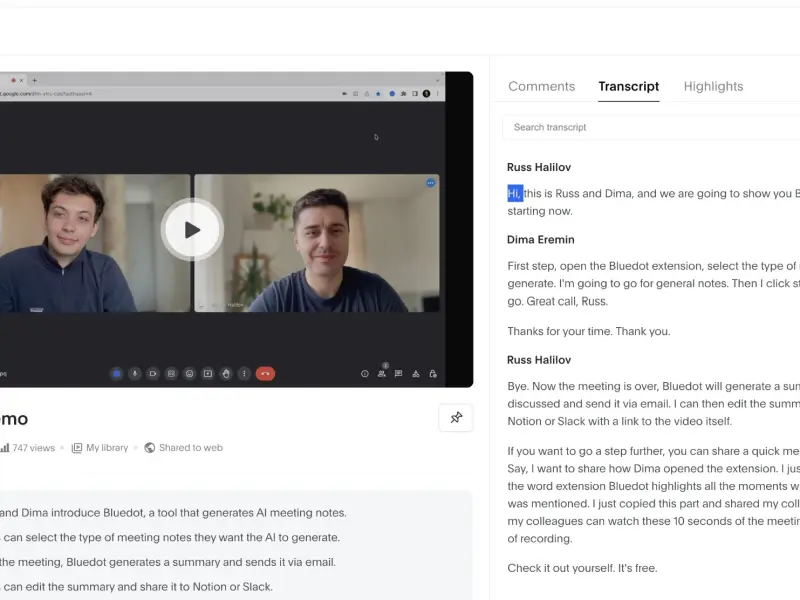This screenshot has width=800, height=600.
Task: Open the Highlights tab
Action: 713,86
